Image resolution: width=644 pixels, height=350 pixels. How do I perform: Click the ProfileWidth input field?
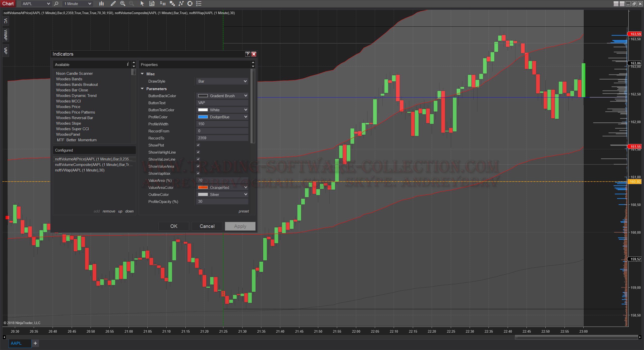[x=222, y=124]
